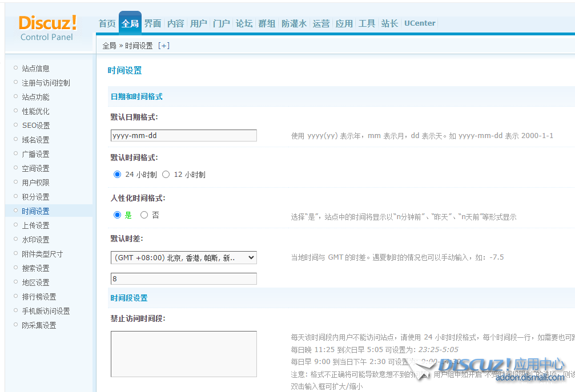Select the 24 小时制 radio button
Image resolution: width=575 pixels, height=392 pixels.
coord(118,175)
